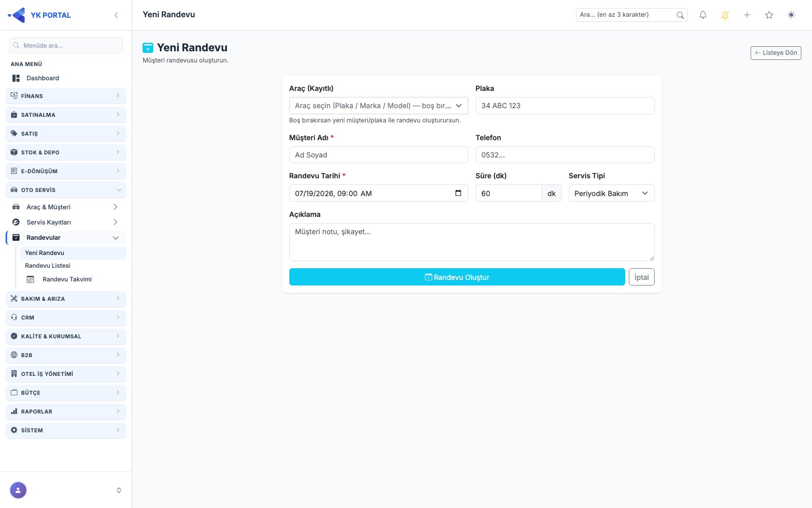Collapse the sidebar with arrow icon
The image size is (812, 508).
point(116,15)
